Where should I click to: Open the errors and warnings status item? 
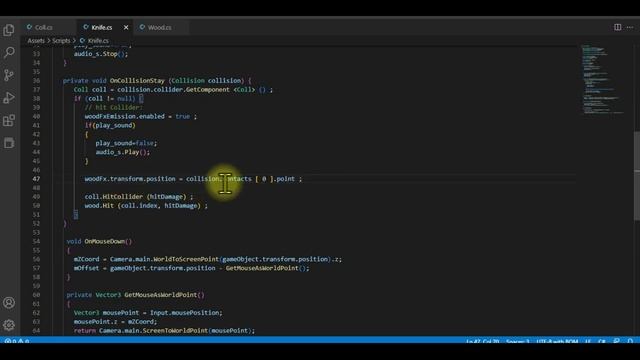click(17, 341)
